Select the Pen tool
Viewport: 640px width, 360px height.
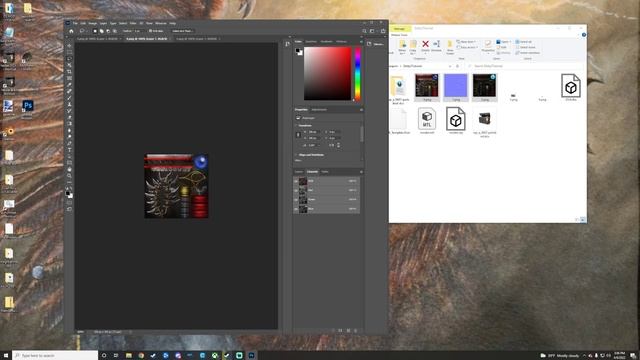point(69,144)
